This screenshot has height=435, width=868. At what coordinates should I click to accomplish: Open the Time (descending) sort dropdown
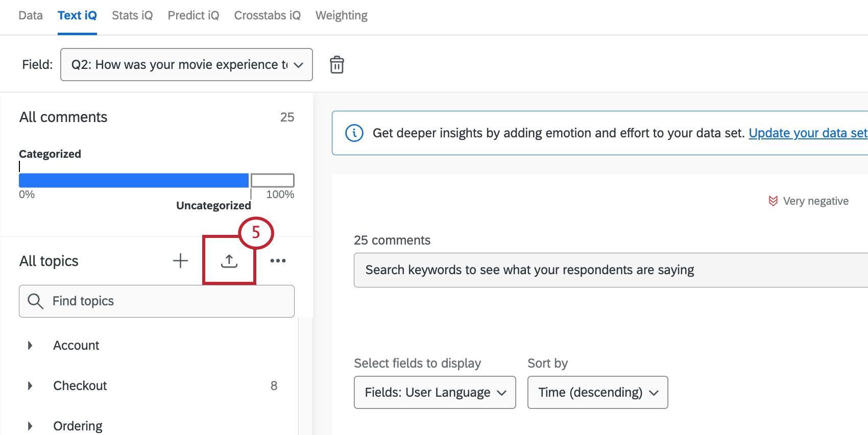point(597,392)
